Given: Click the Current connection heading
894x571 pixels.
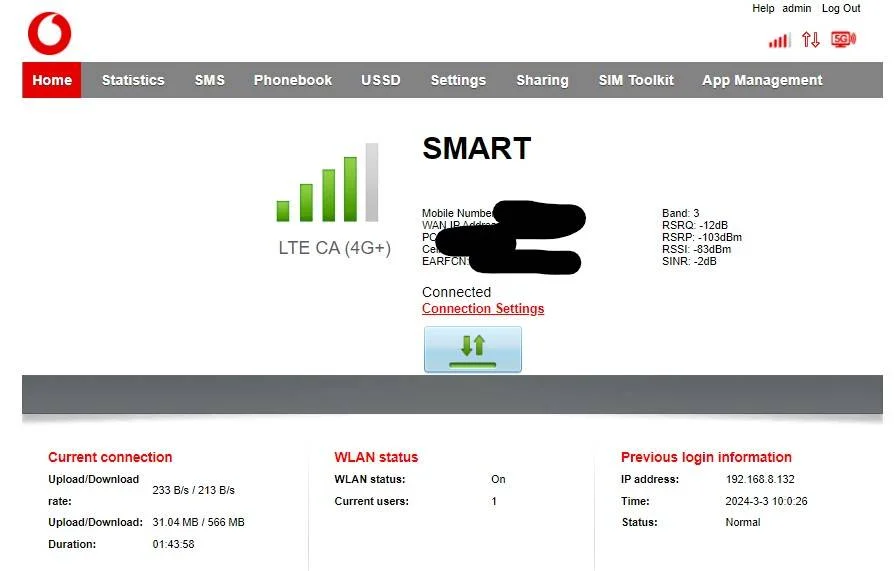Looking at the screenshot, I should click(x=110, y=457).
